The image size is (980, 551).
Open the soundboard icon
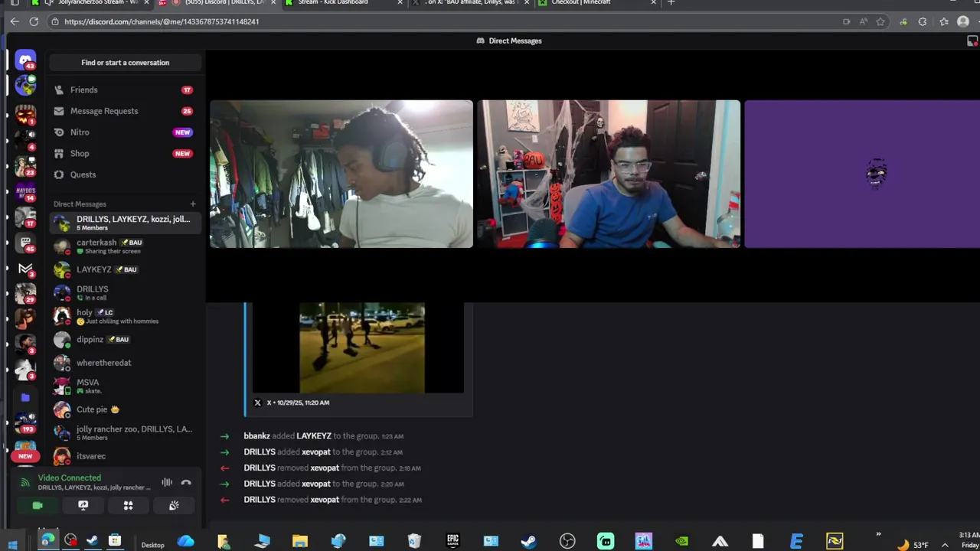tap(174, 505)
